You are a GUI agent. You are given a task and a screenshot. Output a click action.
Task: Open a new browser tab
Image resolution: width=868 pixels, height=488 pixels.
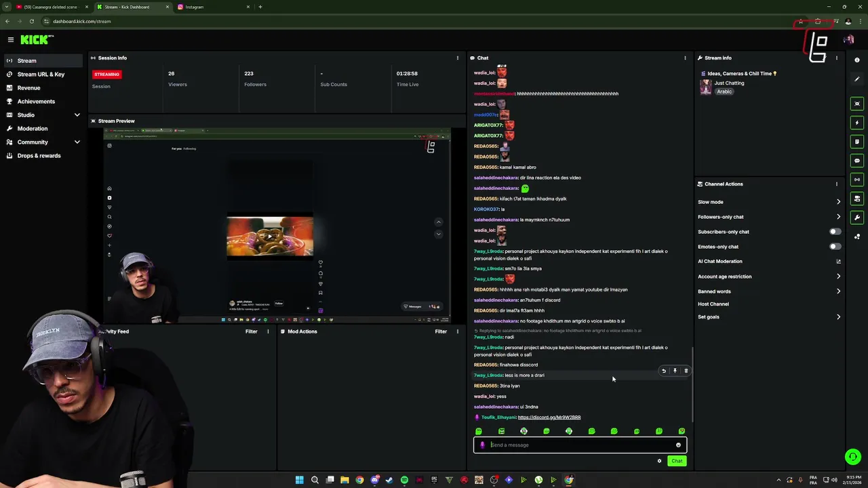tap(260, 7)
